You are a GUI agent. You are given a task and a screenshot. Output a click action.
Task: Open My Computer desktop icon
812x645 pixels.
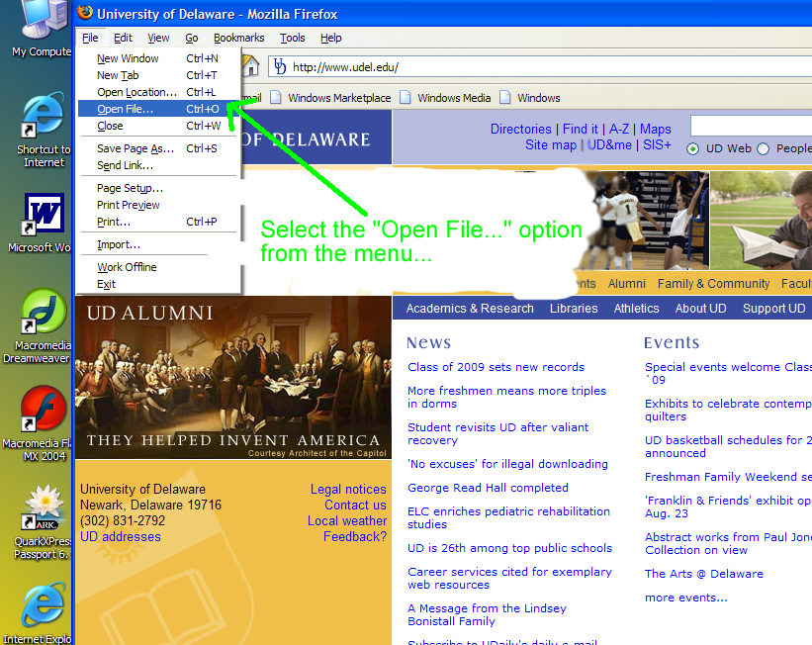tap(45, 26)
